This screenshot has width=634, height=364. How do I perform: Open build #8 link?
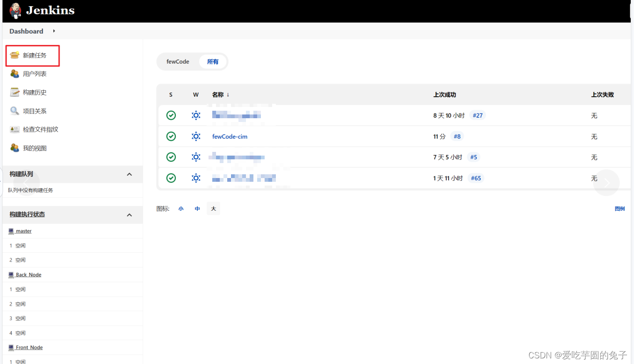coord(457,136)
